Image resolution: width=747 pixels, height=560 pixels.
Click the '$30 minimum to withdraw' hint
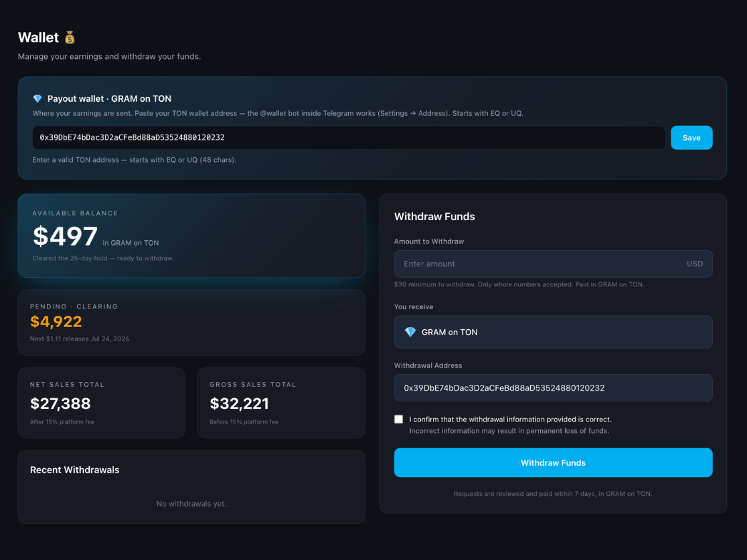point(519,284)
